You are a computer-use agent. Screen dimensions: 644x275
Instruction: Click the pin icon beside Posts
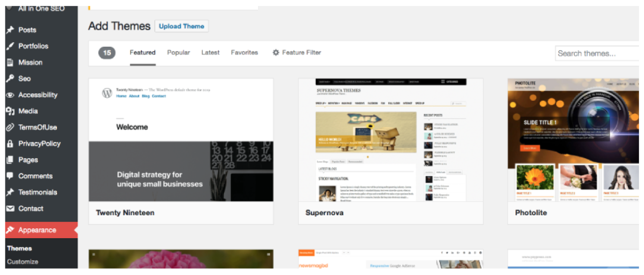coord(10,30)
